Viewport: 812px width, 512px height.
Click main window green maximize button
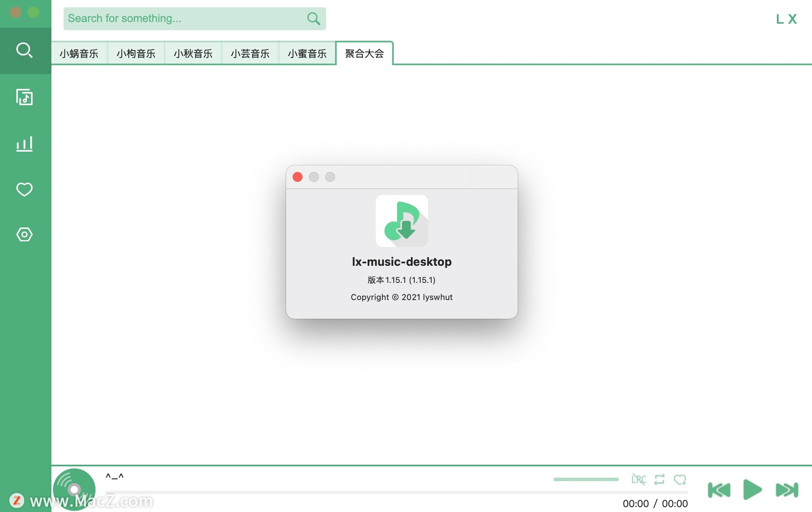point(33,13)
